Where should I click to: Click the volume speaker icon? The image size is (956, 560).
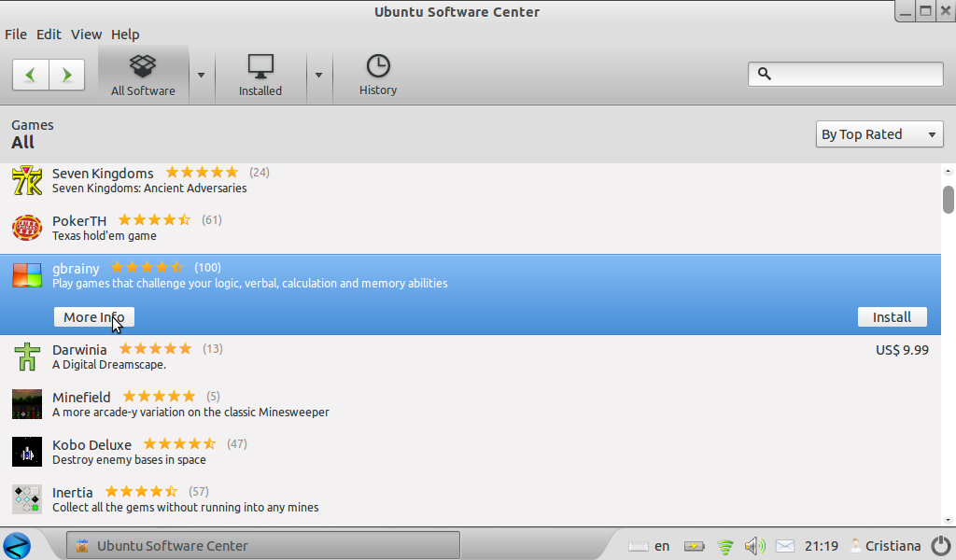coord(754,546)
